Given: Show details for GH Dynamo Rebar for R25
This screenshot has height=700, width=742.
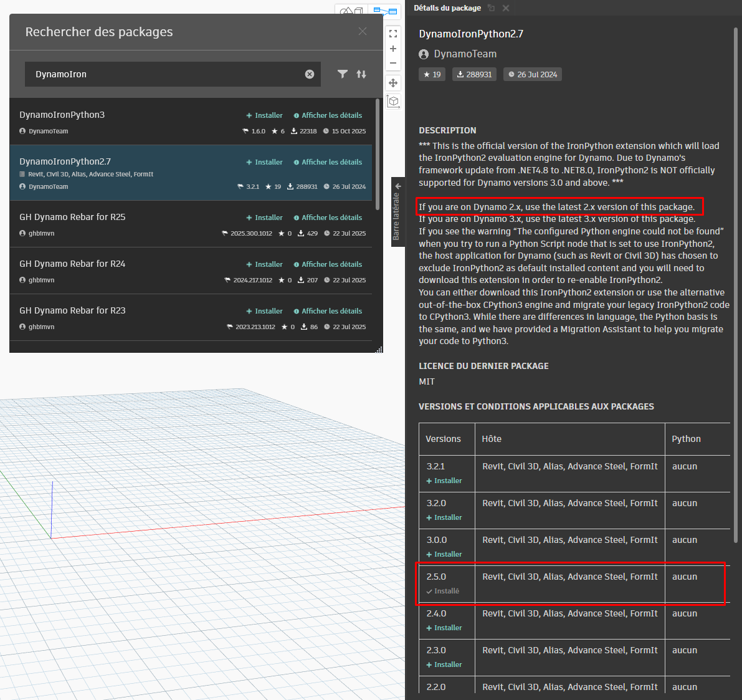Looking at the screenshot, I should pos(328,218).
